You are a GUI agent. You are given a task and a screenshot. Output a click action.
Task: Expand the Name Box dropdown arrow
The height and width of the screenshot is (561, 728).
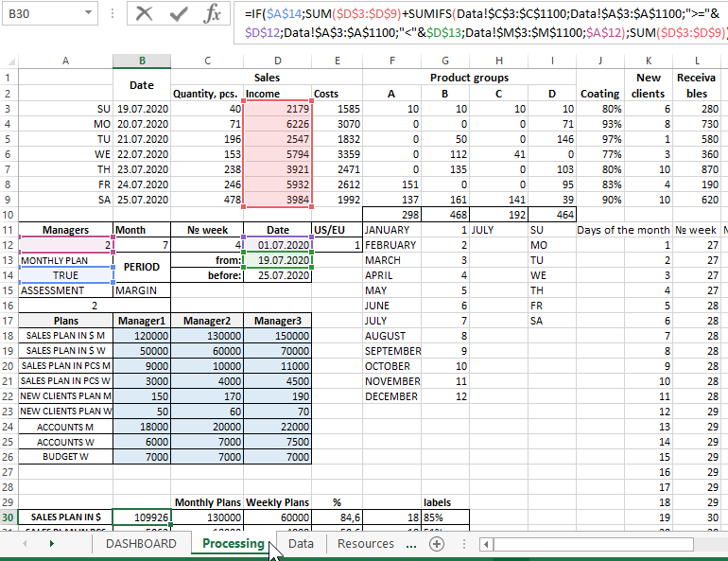pyautogui.click(x=88, y=14)
